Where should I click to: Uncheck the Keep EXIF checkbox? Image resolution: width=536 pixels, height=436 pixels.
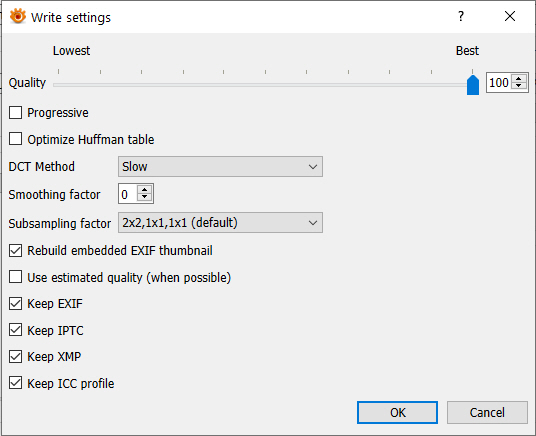[x=15, y=303]
